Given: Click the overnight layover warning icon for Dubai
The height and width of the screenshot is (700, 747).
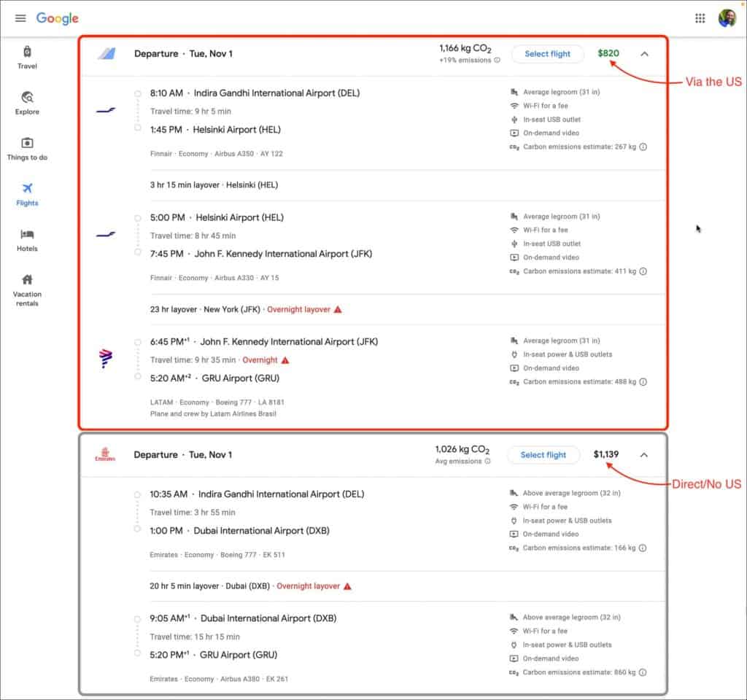Looking at the screenshot, I should pos(347,586).
